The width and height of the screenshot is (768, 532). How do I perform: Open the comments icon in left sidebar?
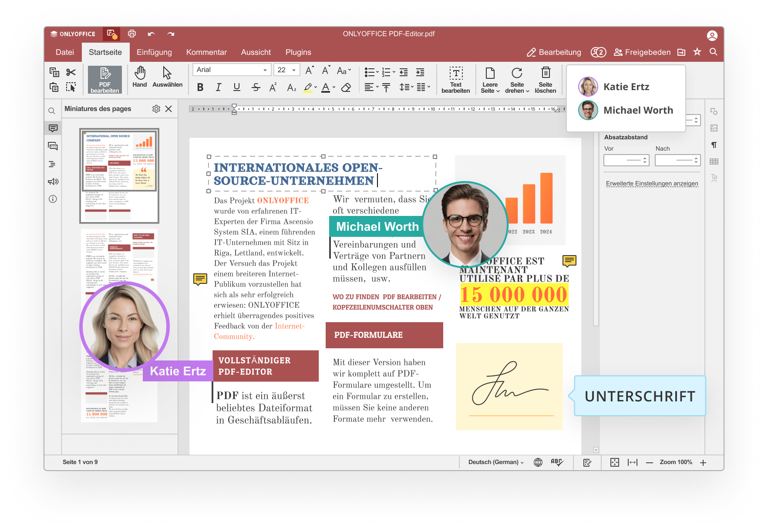pyautogui.click(x=53, y=128)
